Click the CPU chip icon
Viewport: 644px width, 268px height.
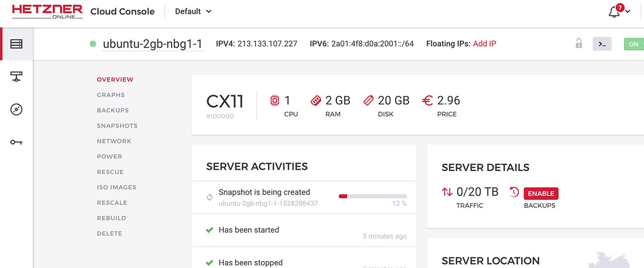pos(274,100)
